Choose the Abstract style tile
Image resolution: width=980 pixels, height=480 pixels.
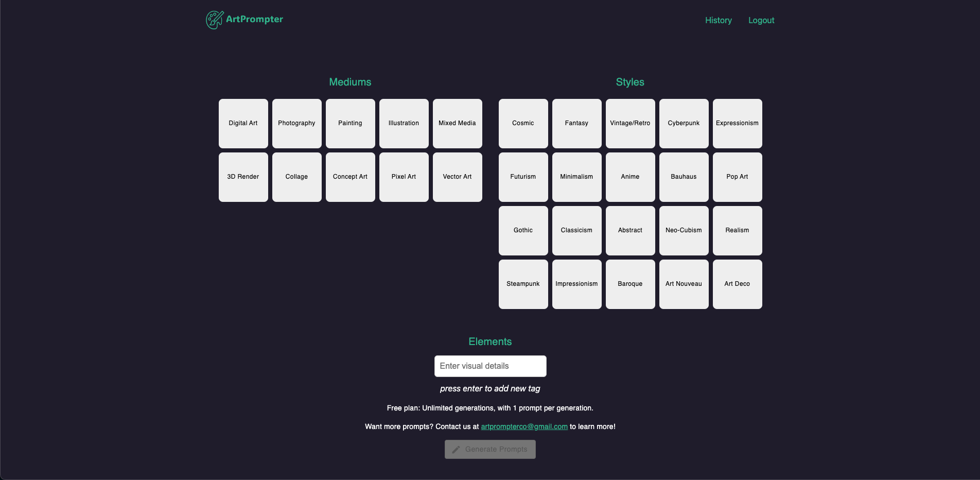[x=631, y=231]
